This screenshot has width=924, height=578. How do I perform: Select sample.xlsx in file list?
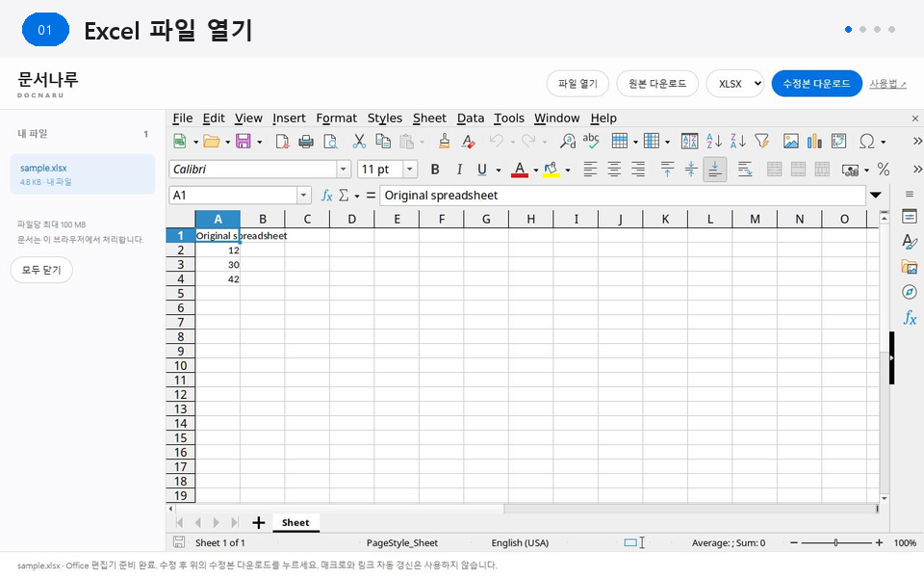tap(82, 174)
